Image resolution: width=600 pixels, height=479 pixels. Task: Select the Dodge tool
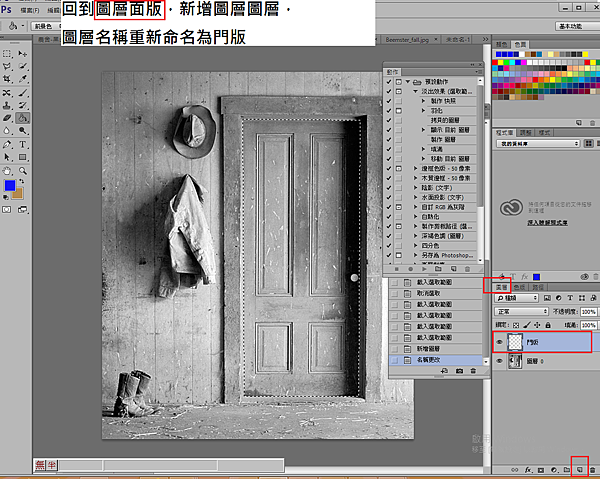coord(23,131)
